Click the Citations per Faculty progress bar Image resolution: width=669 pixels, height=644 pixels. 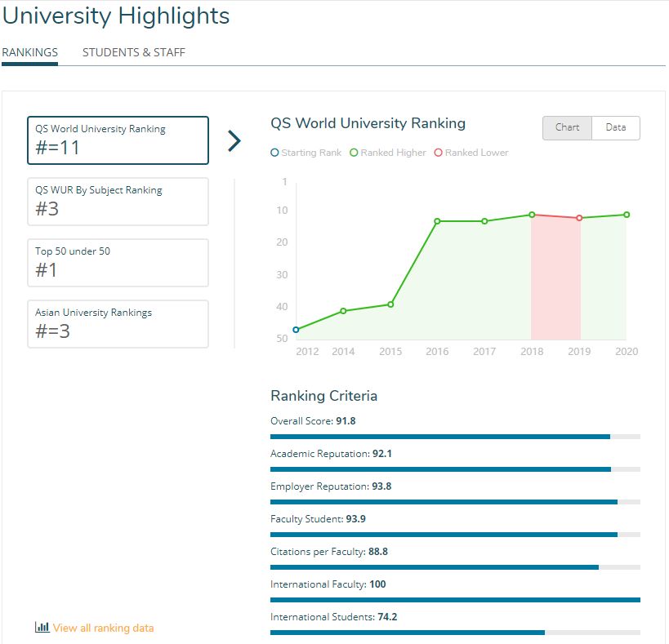455,567
